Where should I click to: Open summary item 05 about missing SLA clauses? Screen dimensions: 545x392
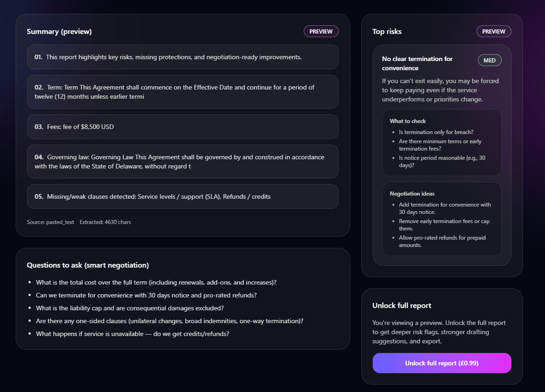coord(183,196)
